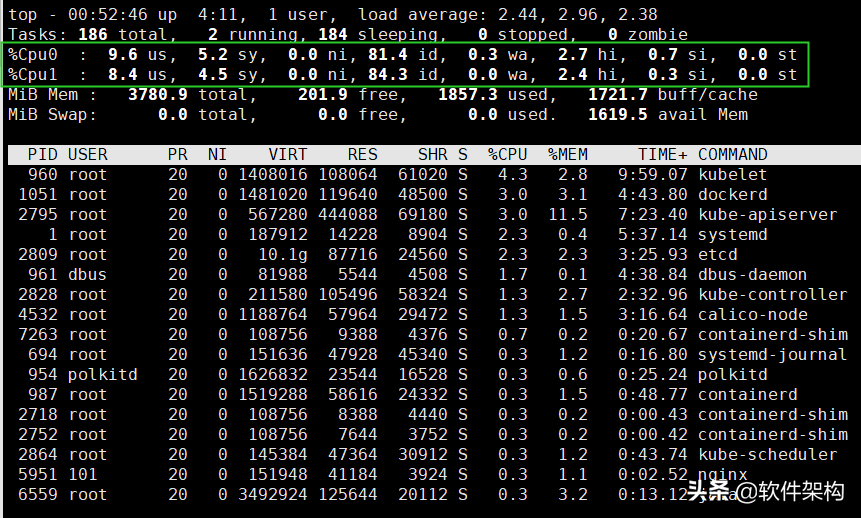This screenshot has height=518, width=861.
Task: Click the 10.1g VIRT value of etcd
Action: [282, 254]
